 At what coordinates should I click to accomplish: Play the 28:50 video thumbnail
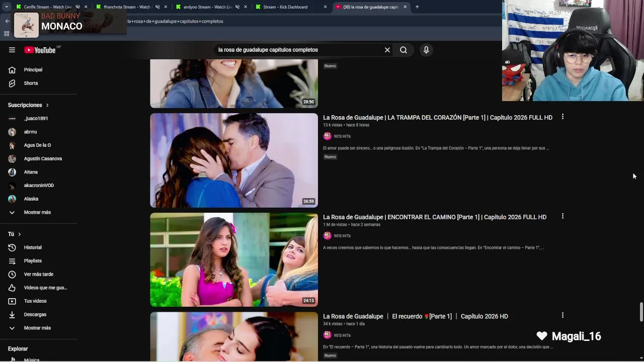coord(234,83)
